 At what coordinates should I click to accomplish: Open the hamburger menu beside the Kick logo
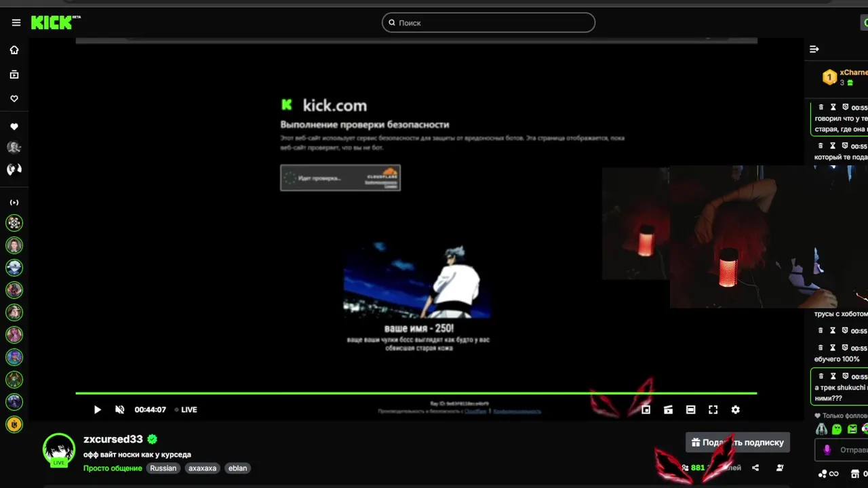16,22
